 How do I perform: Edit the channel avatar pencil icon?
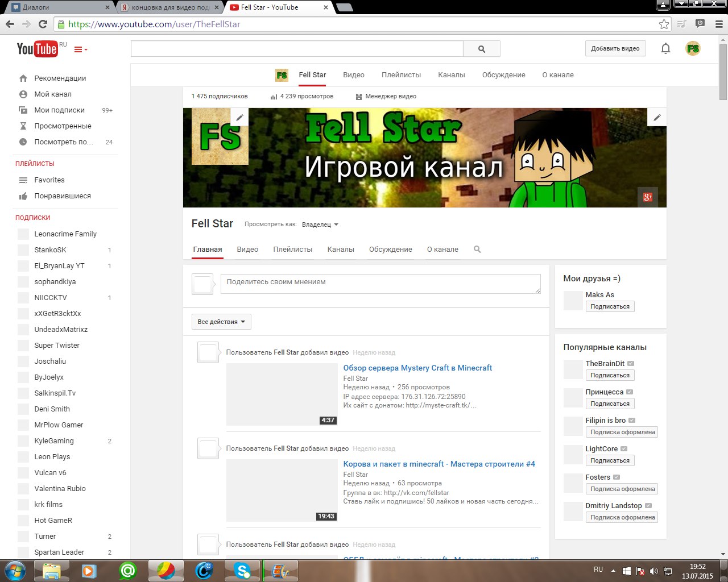click(239, 118)
